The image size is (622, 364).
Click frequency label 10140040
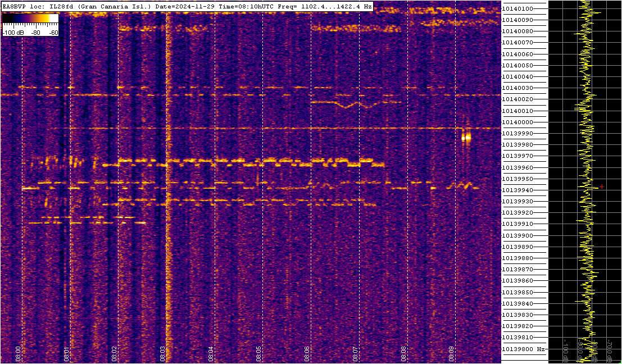[x=517, y=76]
